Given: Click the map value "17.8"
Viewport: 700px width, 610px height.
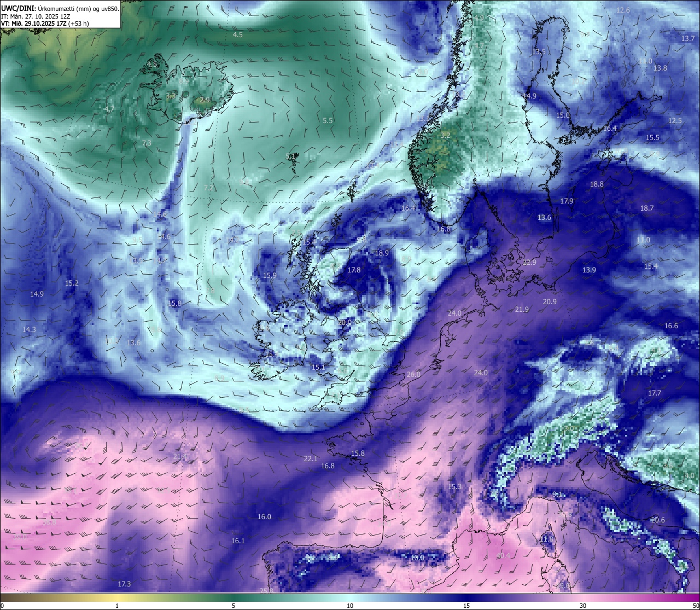Looking at the screenshot, I should point(354,270).
